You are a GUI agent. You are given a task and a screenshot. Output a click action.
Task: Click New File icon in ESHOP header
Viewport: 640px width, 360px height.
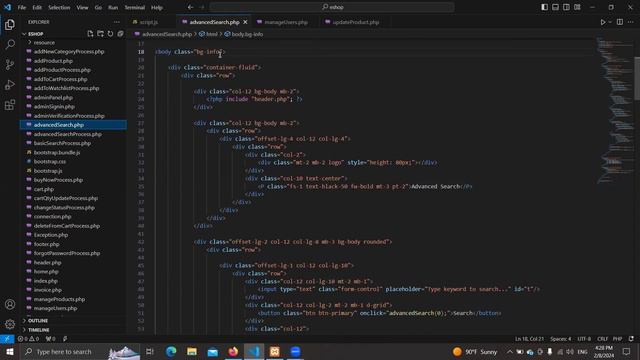90,34
